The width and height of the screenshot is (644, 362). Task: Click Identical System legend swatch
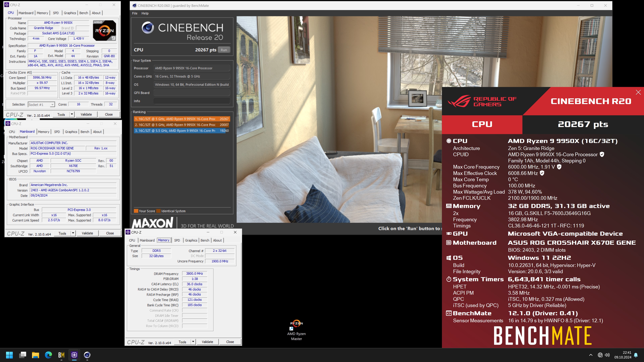[158, 211]
